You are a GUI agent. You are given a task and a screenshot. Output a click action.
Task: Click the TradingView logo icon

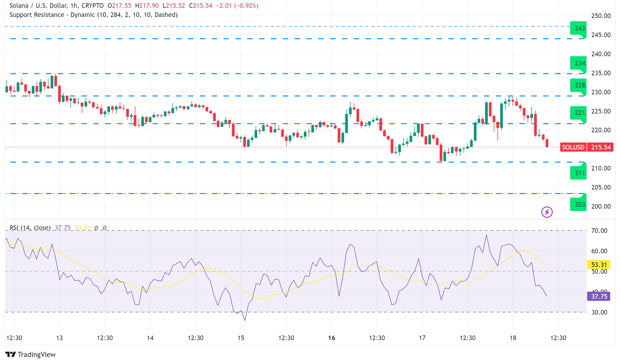[x=10, y=354]
